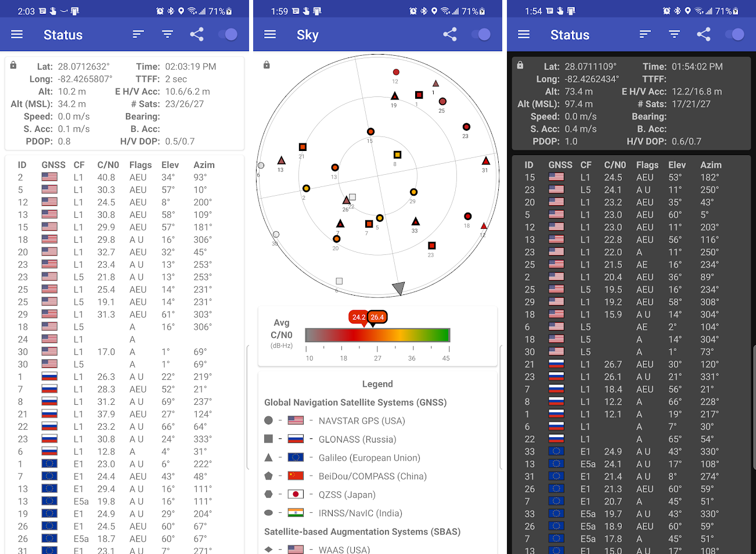The width and height of the screenshot is (756, 554).
Task: Turn off the switch in the Sky toolbar
Action: click(x=481, y=34)
